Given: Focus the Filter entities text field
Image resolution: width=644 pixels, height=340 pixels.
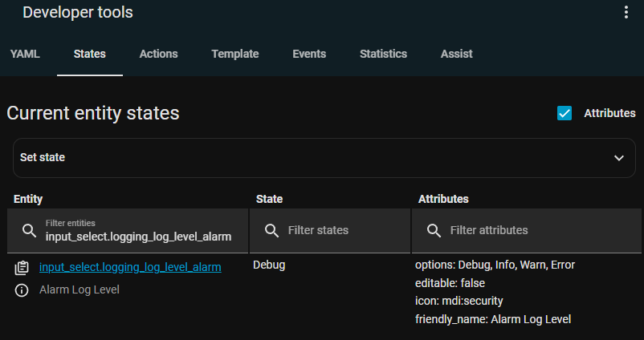Looking at the screenshot, I should click(x=138, y=236).
